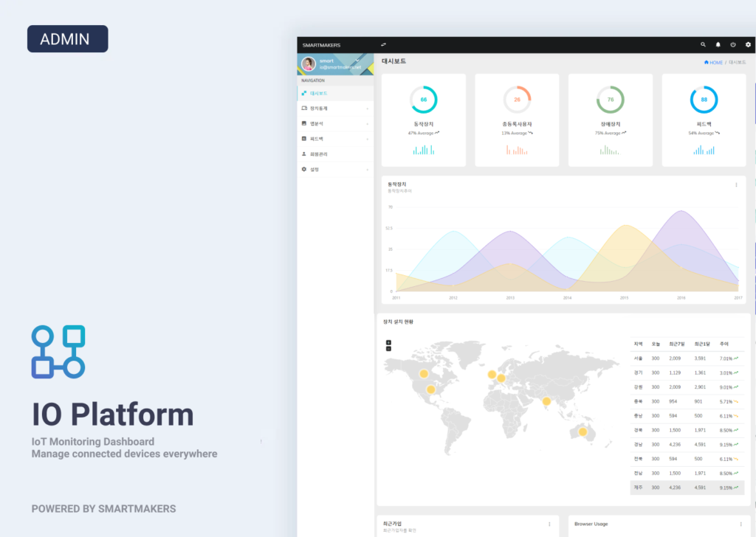Expand the 설정 sidebar menu

335,170
